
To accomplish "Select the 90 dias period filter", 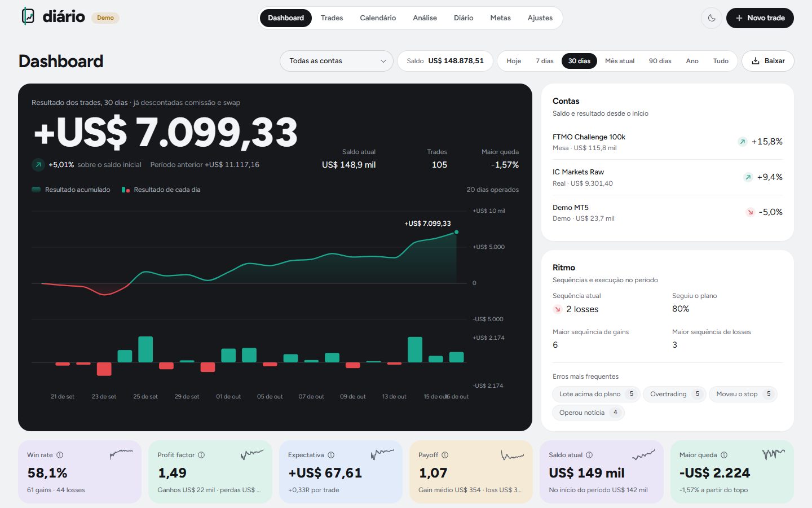I will click(x=660, y=61).
